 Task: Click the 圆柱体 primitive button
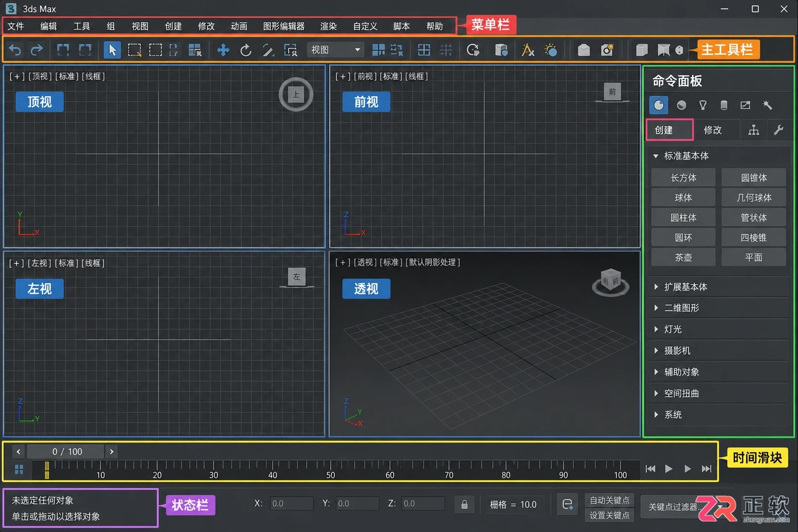683,218
